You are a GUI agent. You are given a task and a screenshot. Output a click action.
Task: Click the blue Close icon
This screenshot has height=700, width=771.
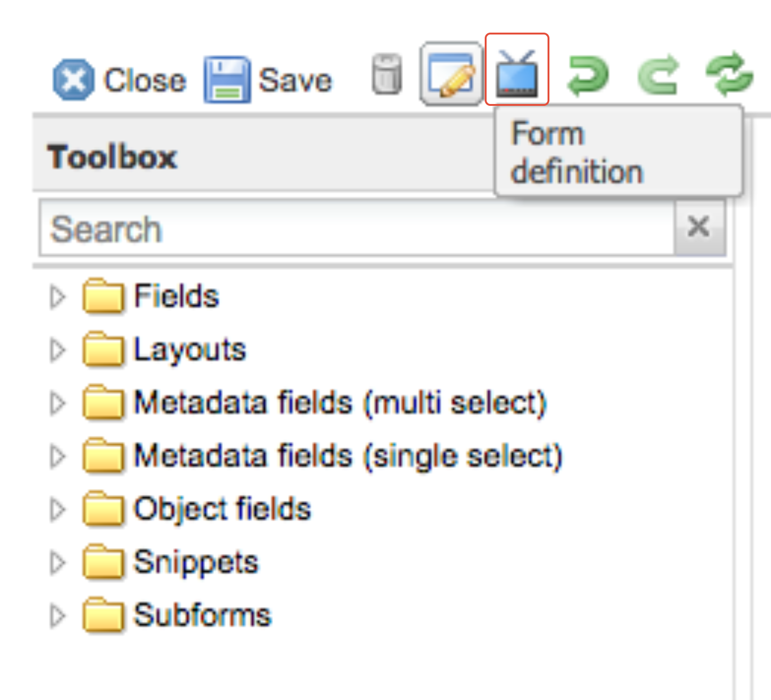pos(73,79)
